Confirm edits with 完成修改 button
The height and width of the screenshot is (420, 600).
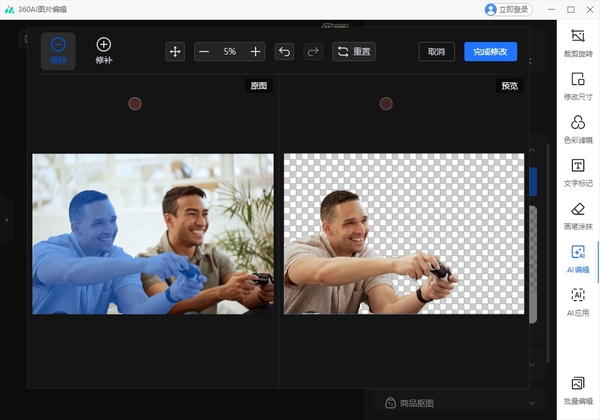pos(490,51)
